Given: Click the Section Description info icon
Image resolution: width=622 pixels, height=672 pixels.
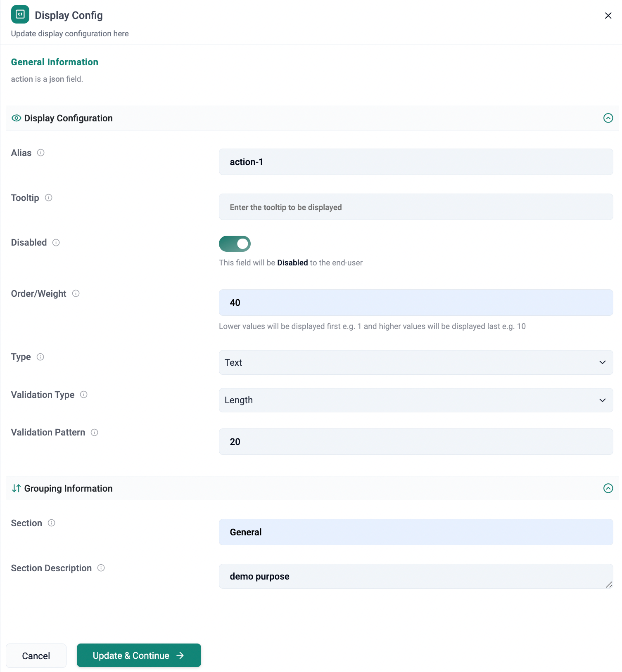Looking at the screenshot, I should [101, 568].
